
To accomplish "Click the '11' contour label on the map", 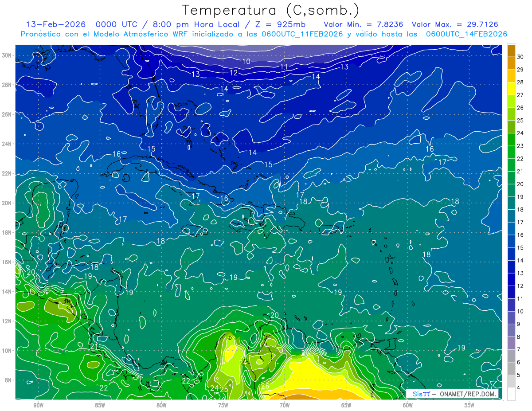I will pyautogui.click(x=284, y=67).
